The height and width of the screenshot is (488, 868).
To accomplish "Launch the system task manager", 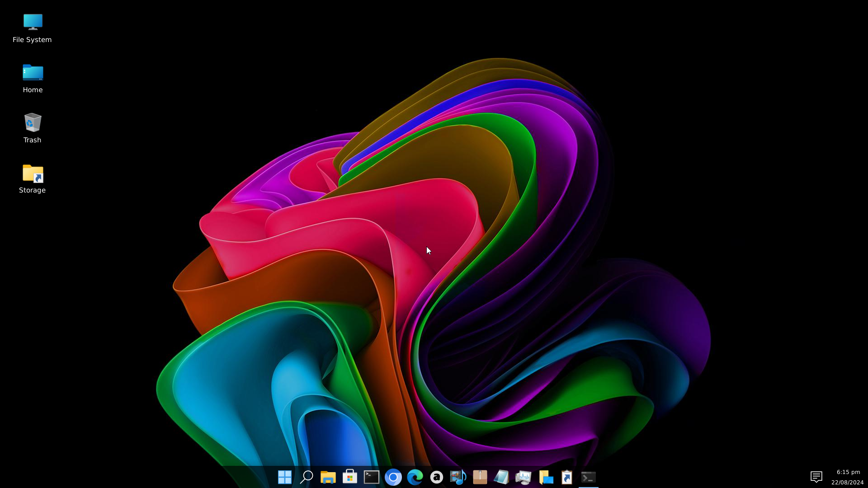I will point(523,477).
